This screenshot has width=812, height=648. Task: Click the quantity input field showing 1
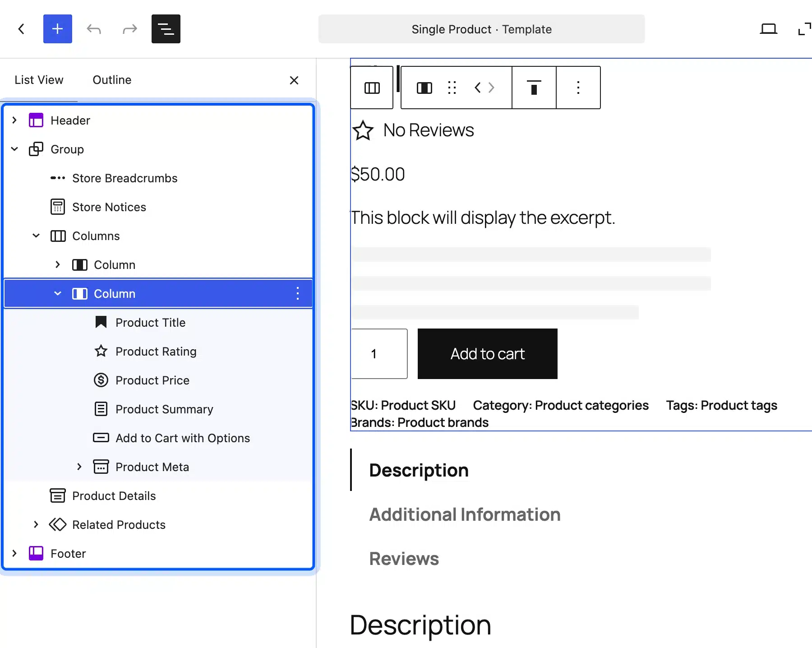379,354
